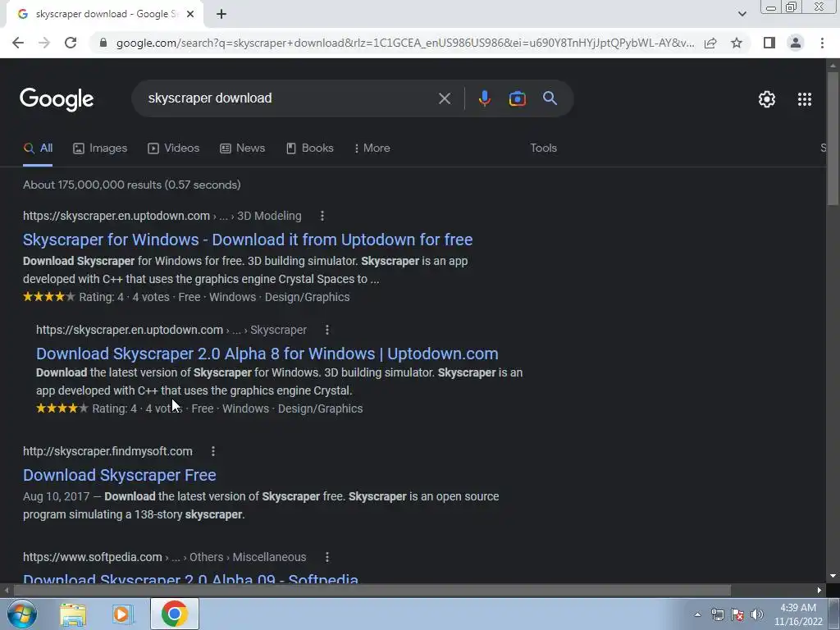The width and height of the screenshot is (840, 630).
Task: Click the skyscraper.findmysoft.com URL
Action: 107,452
